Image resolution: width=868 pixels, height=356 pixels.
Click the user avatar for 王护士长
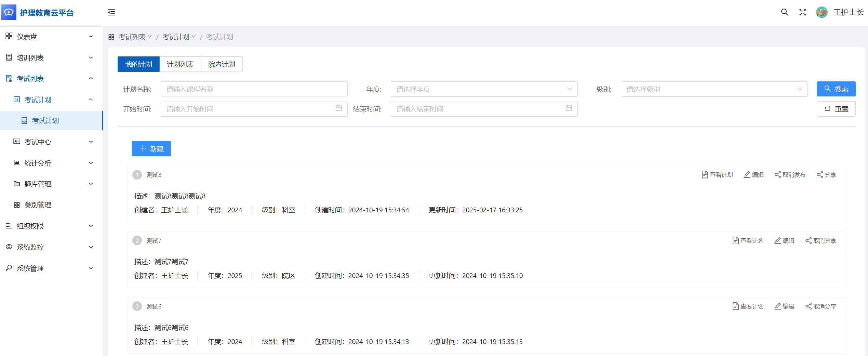point(822,13)
